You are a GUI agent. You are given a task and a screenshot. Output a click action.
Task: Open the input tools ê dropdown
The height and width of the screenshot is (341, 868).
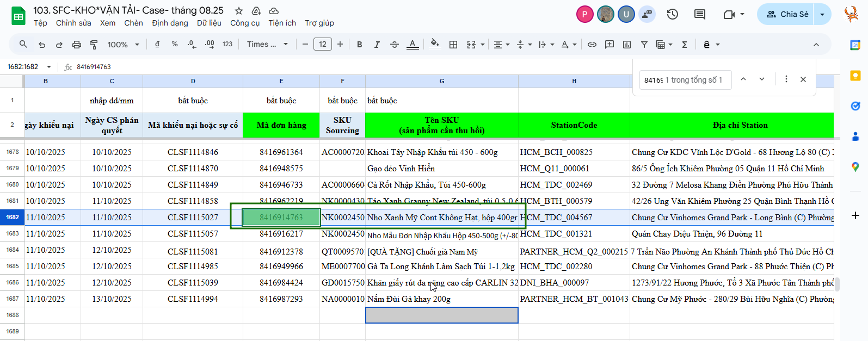[x=712, y=45]
